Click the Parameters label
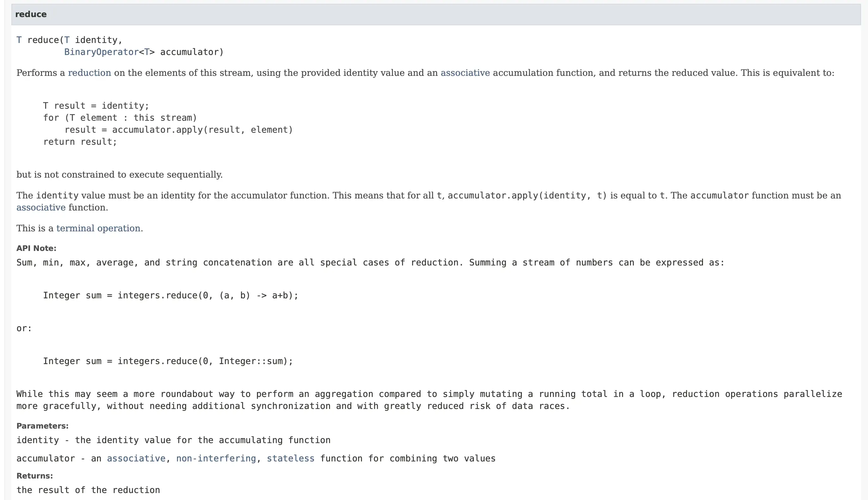The width and height of the screenshot is (868, 500). (x=43, y=426)
